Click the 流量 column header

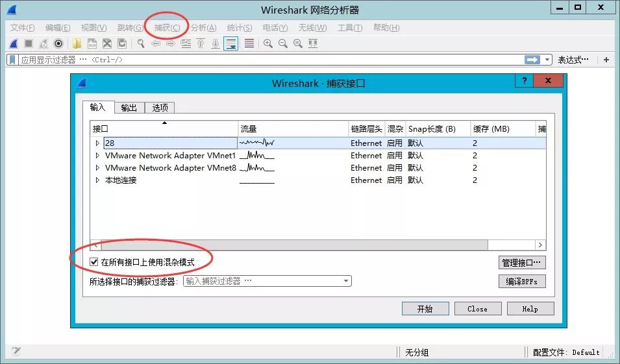pyautogui.click(x=293, y=129)
